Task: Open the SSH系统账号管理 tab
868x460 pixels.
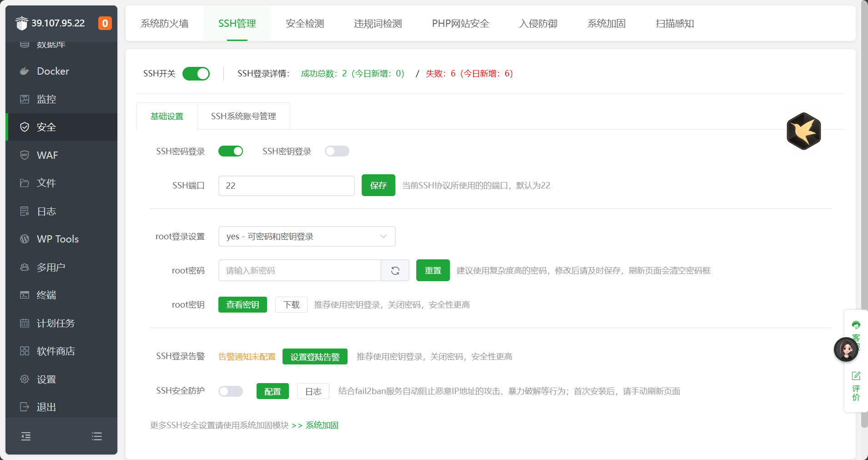Action: coord(243,116)
